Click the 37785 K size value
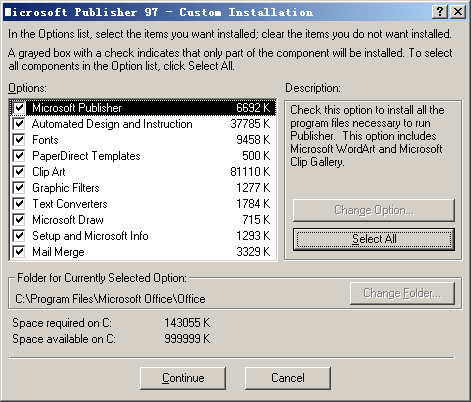 [x=250, y=124]
